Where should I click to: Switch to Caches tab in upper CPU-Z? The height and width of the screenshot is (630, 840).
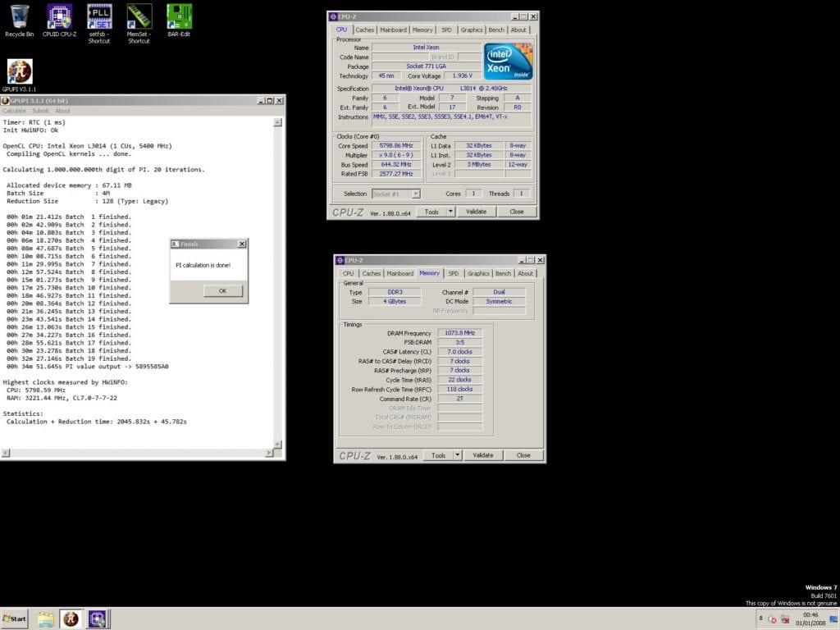click(364, 30)
